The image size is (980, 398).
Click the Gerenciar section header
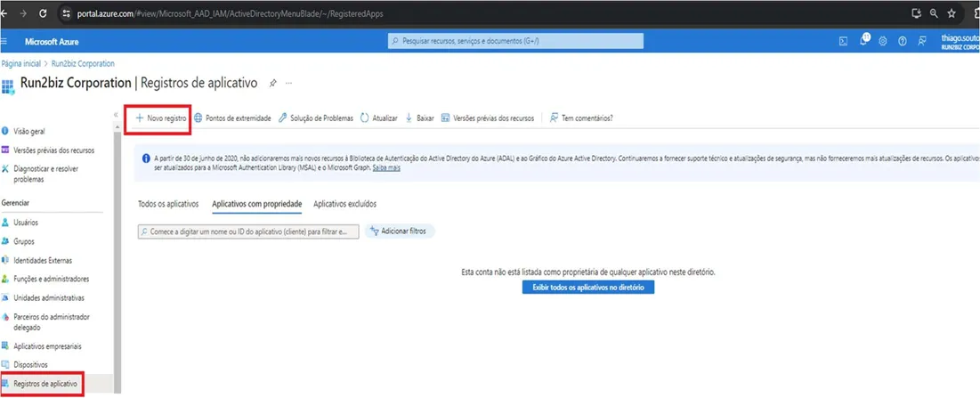tap(16, 203)
